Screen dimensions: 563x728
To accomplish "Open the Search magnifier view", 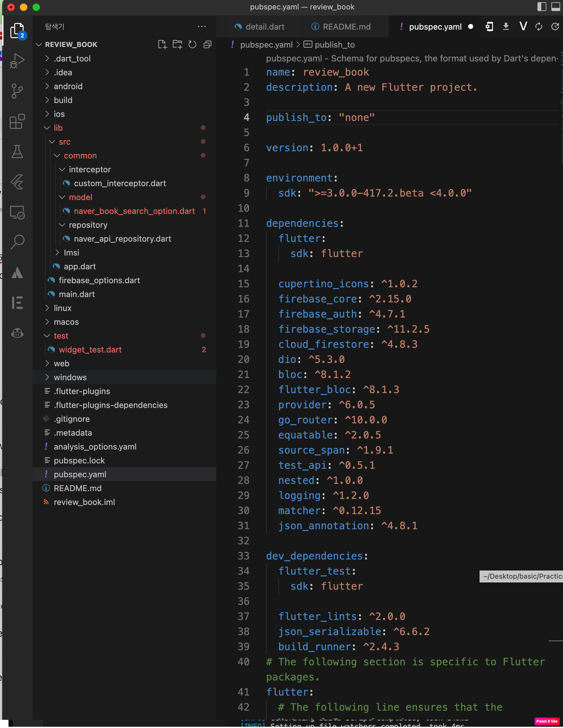I will [17, 242].
